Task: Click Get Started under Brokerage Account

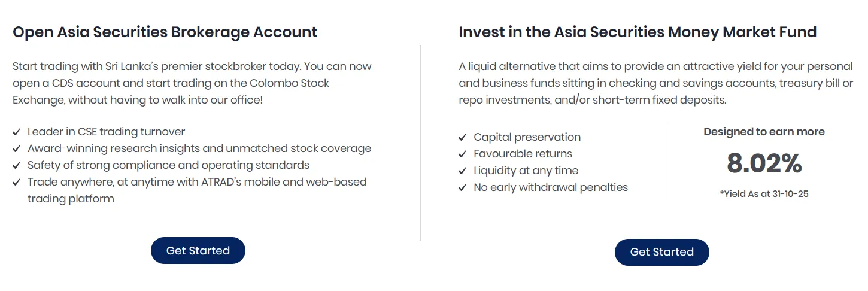Action: point(198,251)
